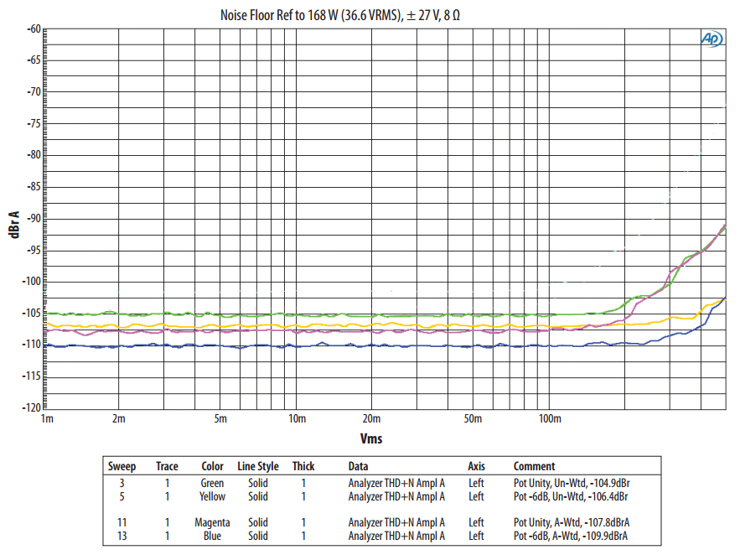Click the '100m' tick label on the horizontal axis

point(549,419)
